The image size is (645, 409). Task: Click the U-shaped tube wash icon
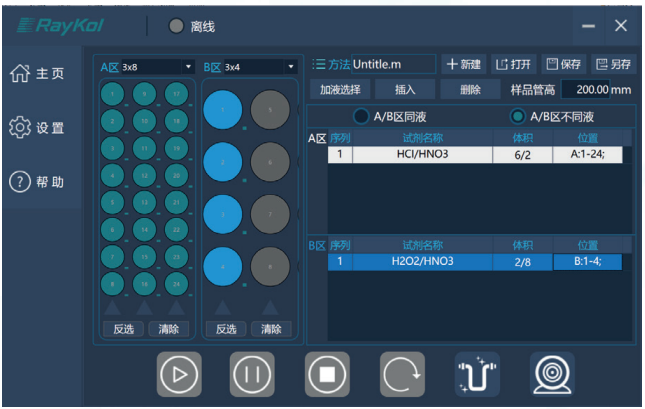[477, 375]
